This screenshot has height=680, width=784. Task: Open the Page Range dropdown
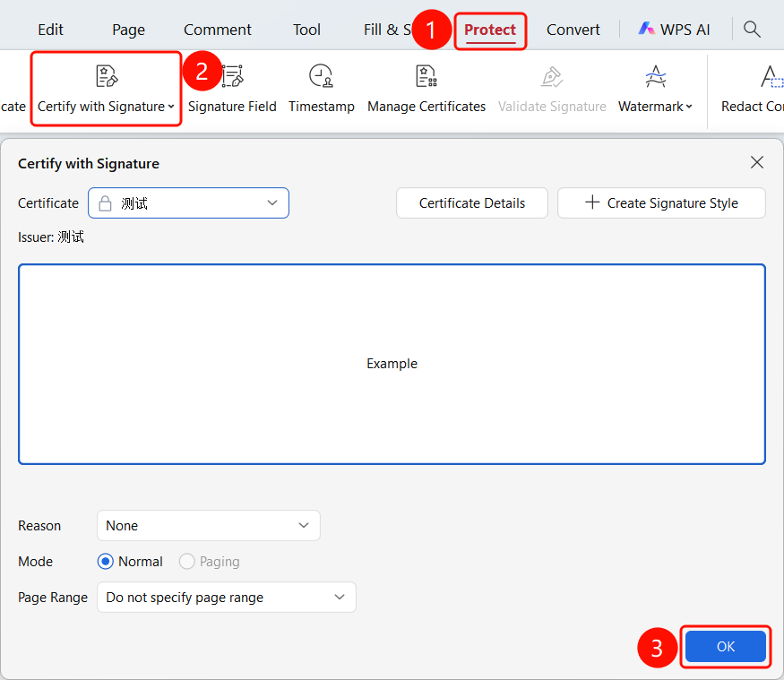point(227,597)
